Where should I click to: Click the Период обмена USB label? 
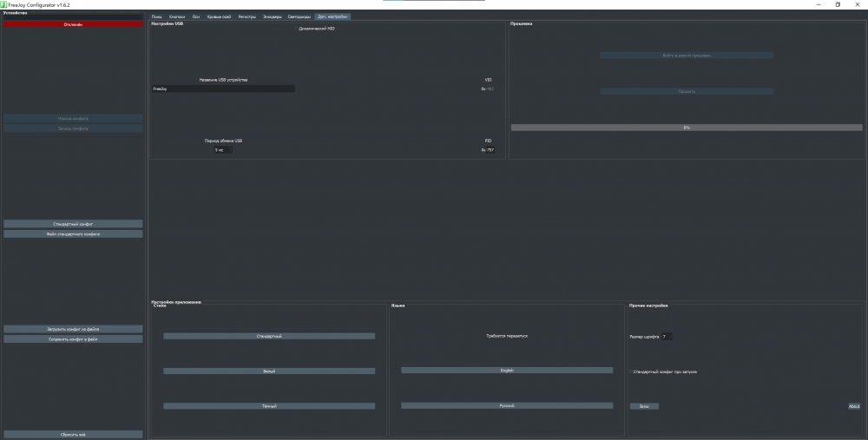click(x=223, y=141)
